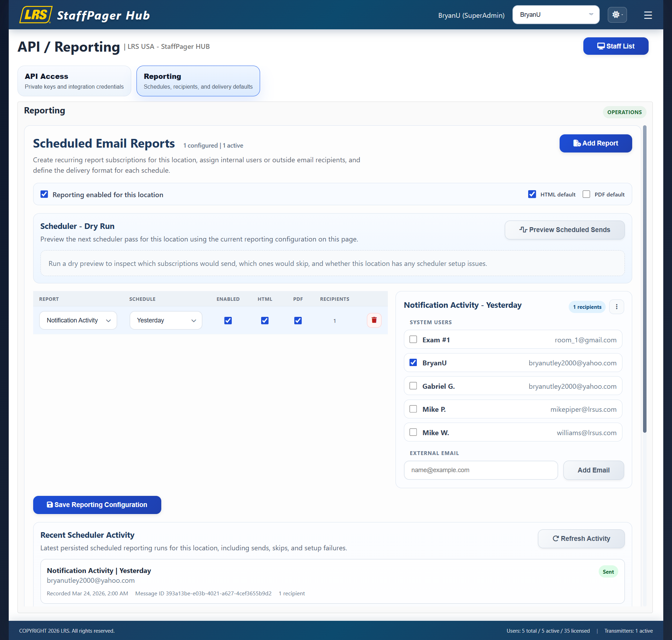The image size is (672, 640).
Task: Click Transmitters: 1 active in footer
Action: pyautogui.click(x=628, y=631)
